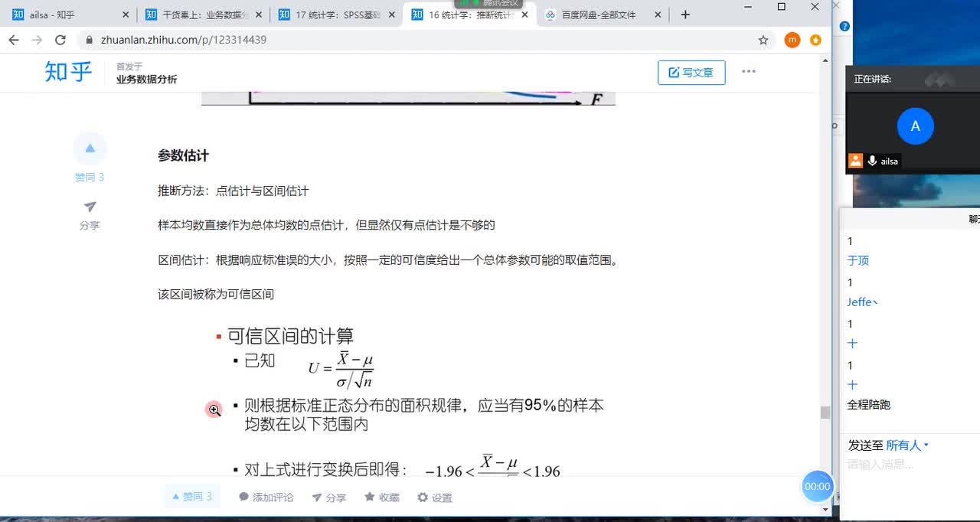Click the address bar URL
The width and height of the screenshot is (980, 522).
pyautogui.click(x=184, y=40)
